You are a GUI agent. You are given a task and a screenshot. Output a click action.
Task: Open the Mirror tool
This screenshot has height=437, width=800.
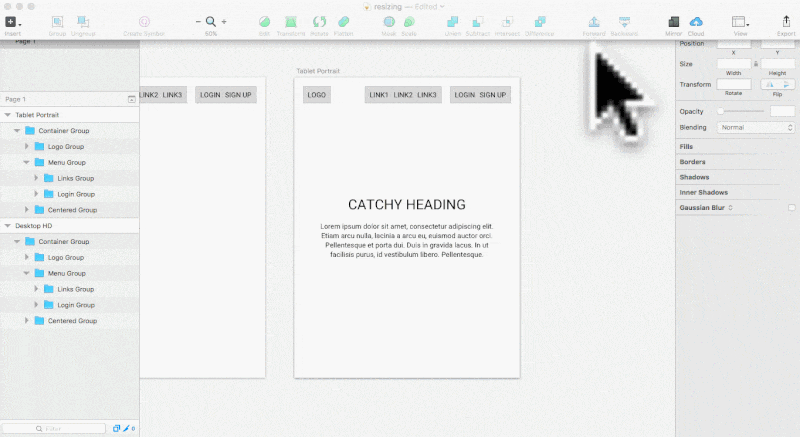click(x=673, y=22)
